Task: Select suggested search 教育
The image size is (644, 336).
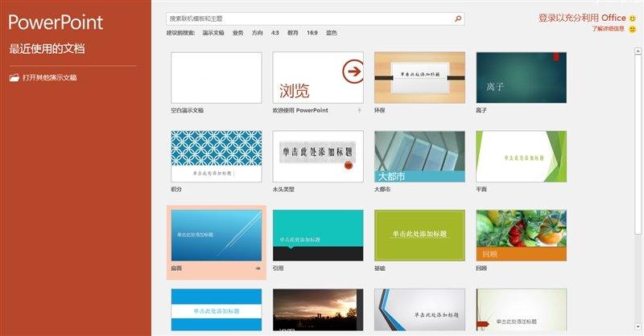Action: [x=293, y=33]
